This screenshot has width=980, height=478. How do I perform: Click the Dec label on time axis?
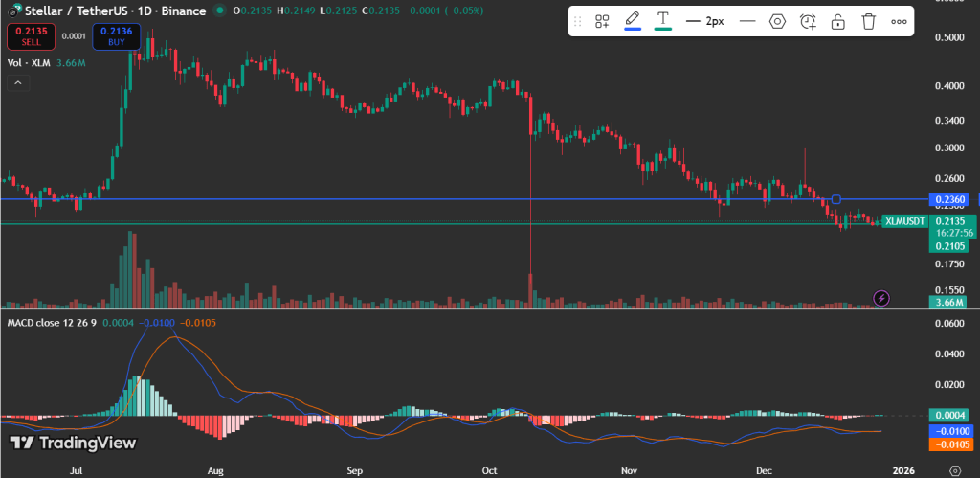(764, 470)
